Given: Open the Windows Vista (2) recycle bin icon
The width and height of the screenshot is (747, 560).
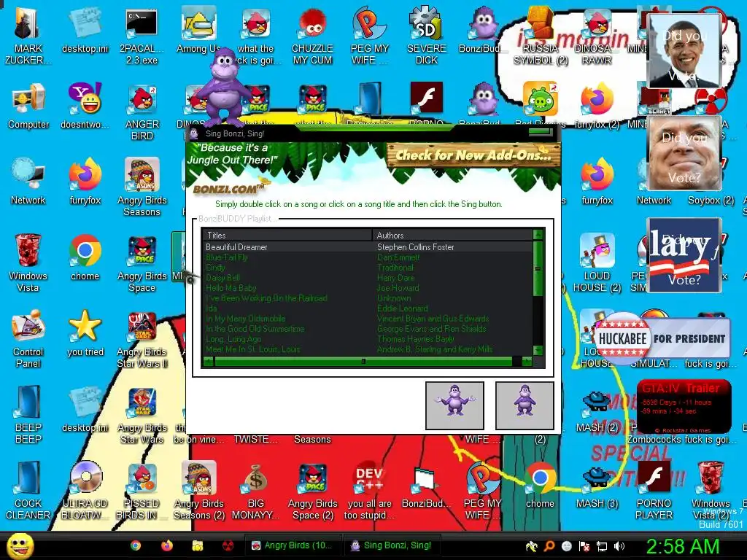Looking at the screenshot, I should (x=711, y=491).
